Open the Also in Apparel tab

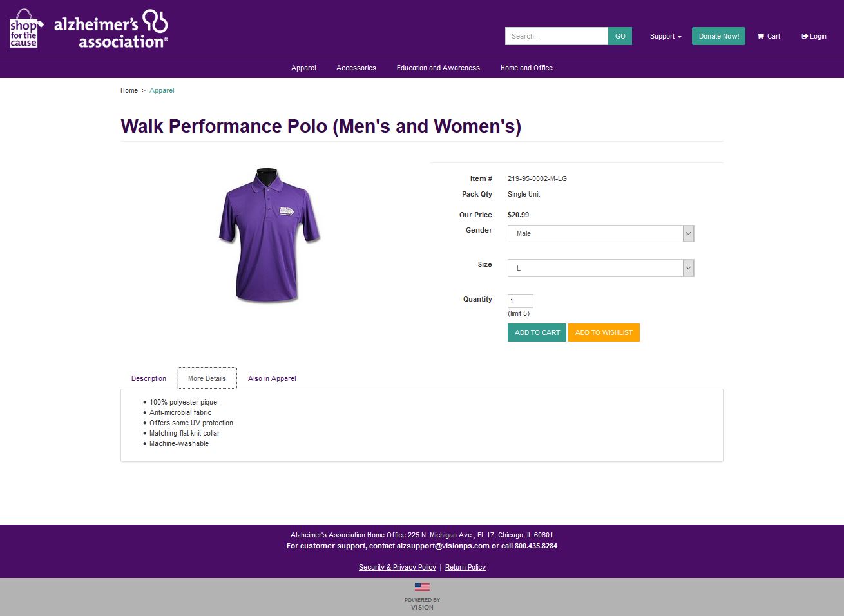tap(271, 378)
